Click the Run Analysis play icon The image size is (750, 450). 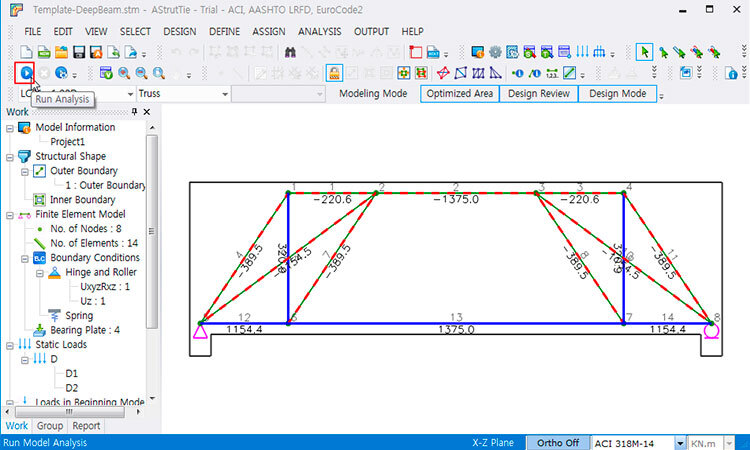(x=26, y=72)
